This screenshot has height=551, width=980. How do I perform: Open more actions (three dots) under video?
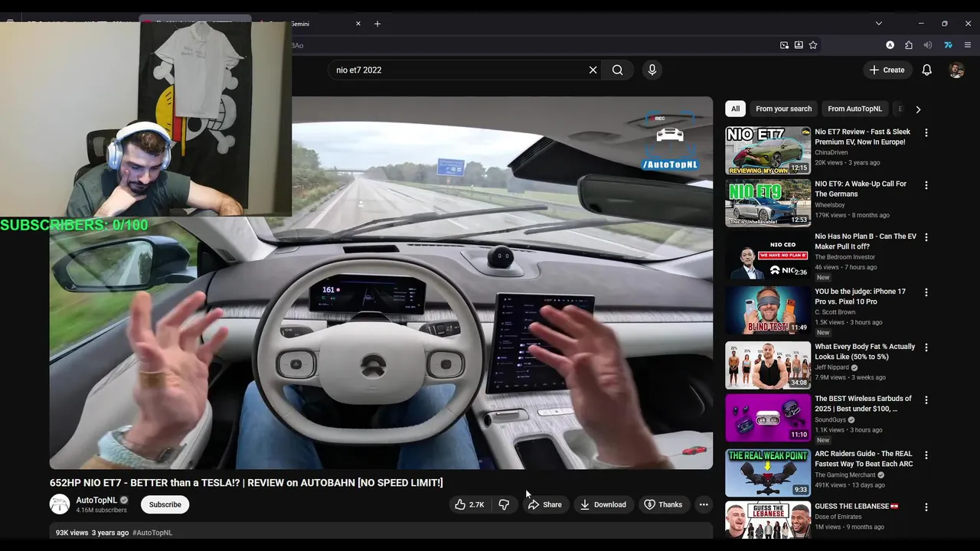click(x=704, y=504)
